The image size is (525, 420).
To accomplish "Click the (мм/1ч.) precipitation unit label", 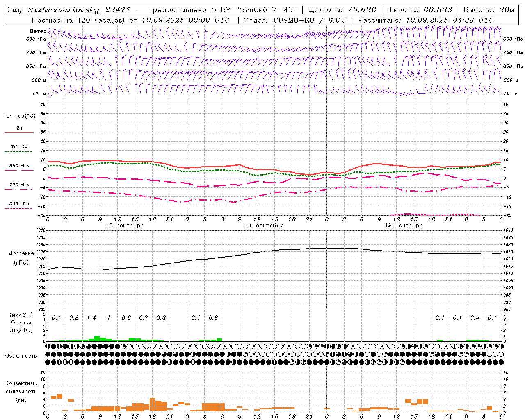I will click(x=21, y=330).
